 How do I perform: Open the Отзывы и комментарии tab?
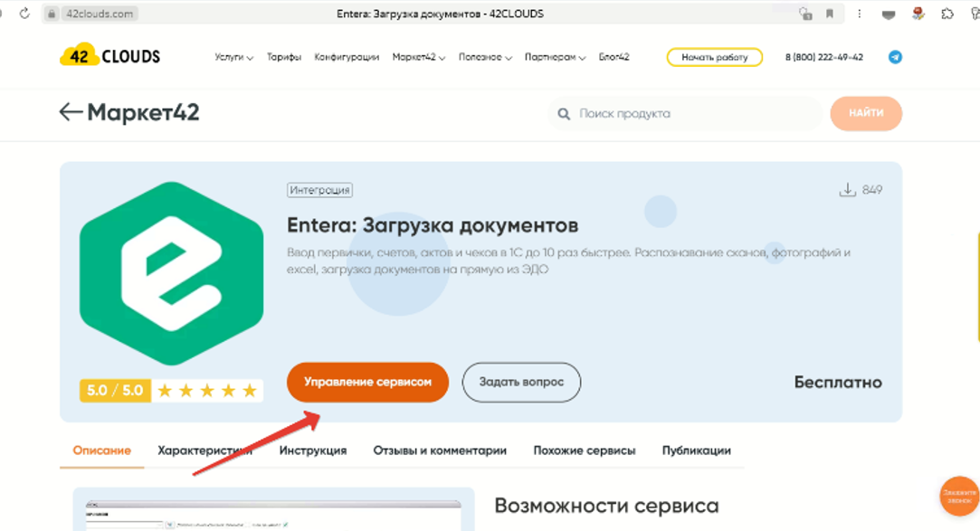pos(440,450)
